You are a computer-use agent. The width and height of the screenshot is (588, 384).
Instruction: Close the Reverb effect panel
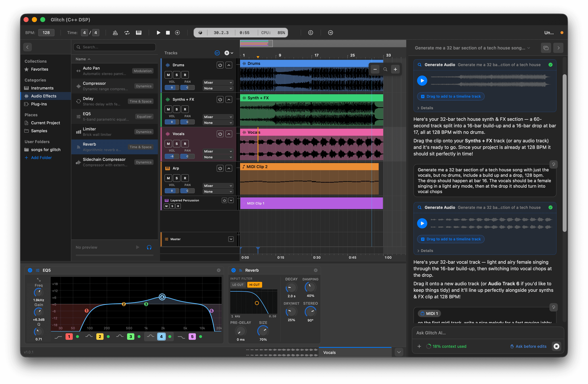tap(316, 270)
